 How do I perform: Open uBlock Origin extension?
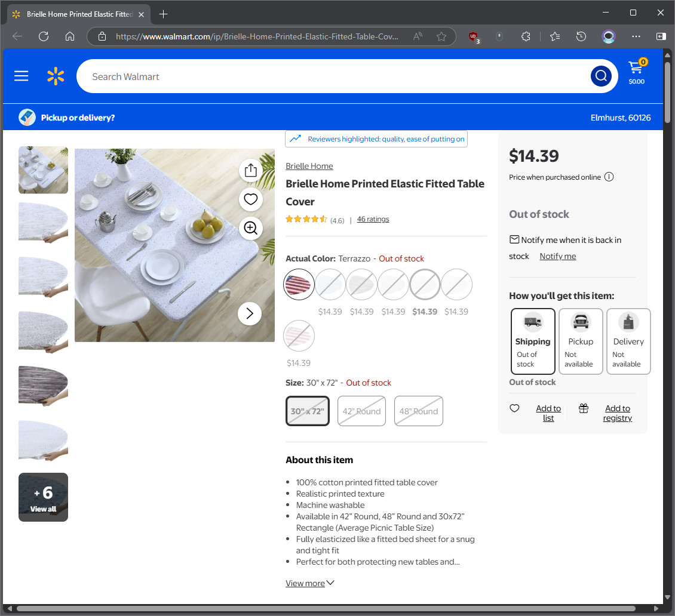[474, 37]
